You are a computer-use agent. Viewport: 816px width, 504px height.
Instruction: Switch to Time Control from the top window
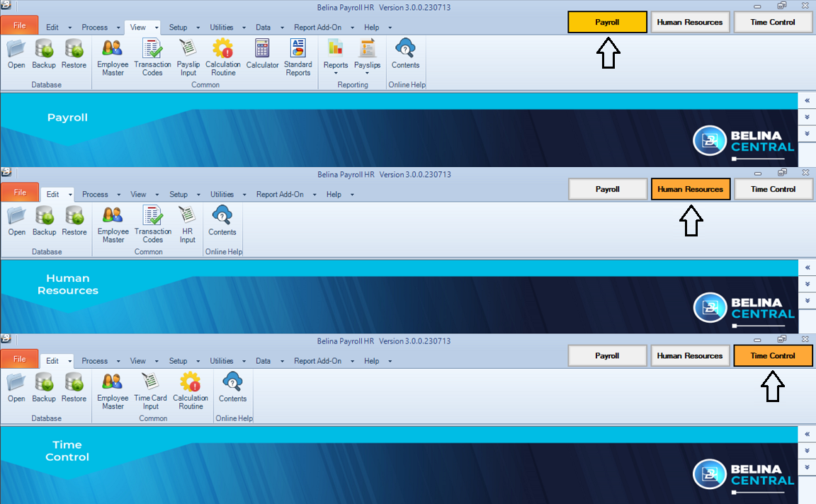(x=773, y=23)
